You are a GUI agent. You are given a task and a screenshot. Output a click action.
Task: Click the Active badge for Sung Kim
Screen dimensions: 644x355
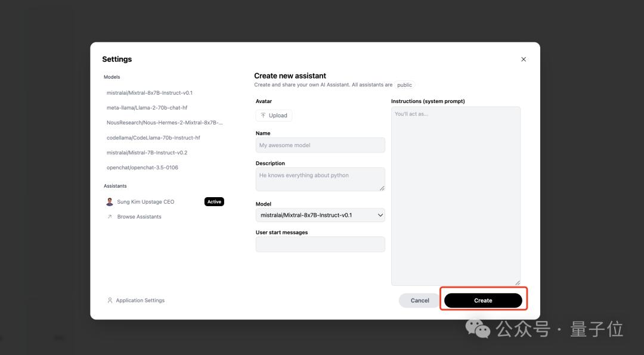click(x=214, y=201)
